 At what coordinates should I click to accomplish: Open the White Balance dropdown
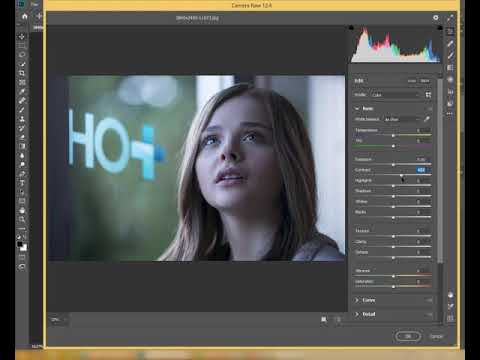tap(402, 119)
